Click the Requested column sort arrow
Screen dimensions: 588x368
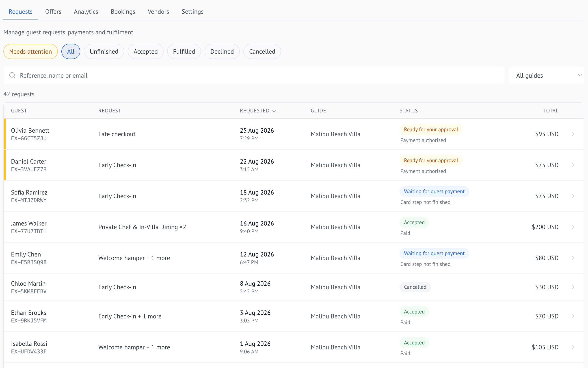click(274, 111)
